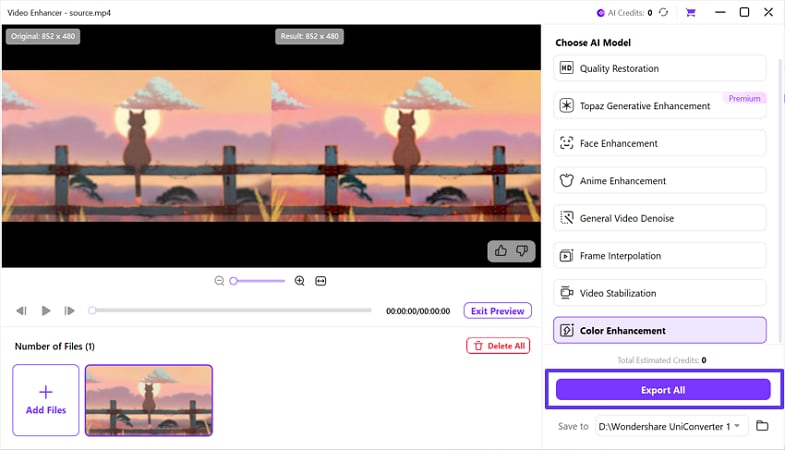This screenshot has width=785, height=450.
Task: Click Number of Files (1) label
Action: 55,346
